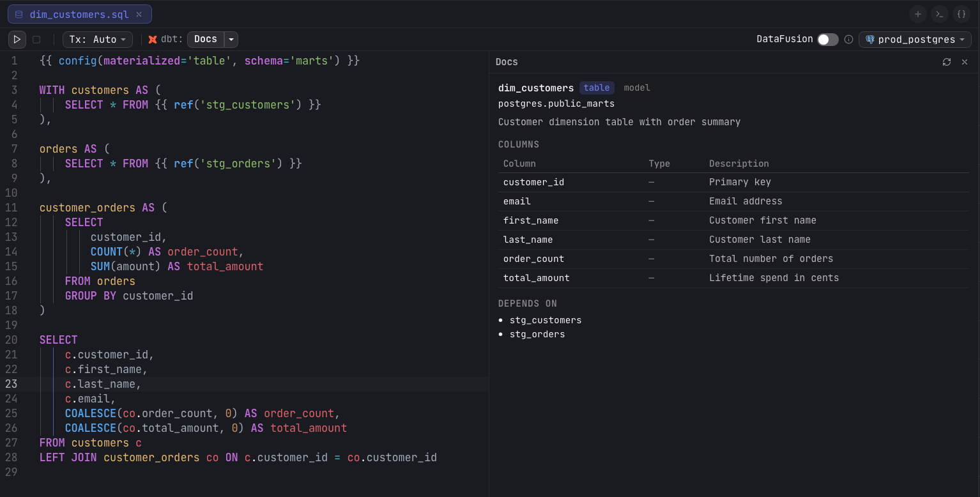
Task: Click the Column header in docs table
Action: [519, 164]
